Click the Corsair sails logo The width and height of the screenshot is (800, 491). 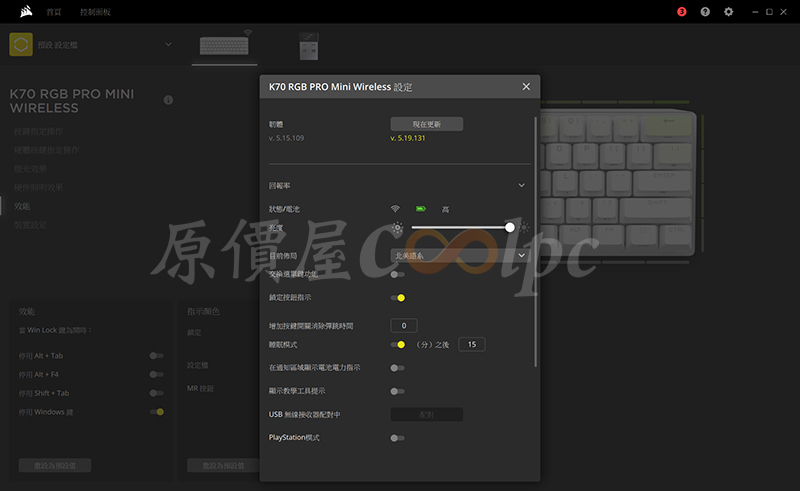[26, 11]
